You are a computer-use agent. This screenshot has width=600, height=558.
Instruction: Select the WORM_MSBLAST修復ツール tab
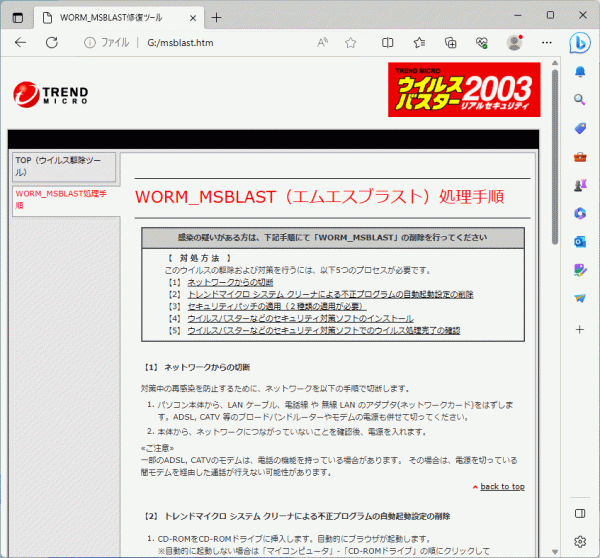click(119, 18)
